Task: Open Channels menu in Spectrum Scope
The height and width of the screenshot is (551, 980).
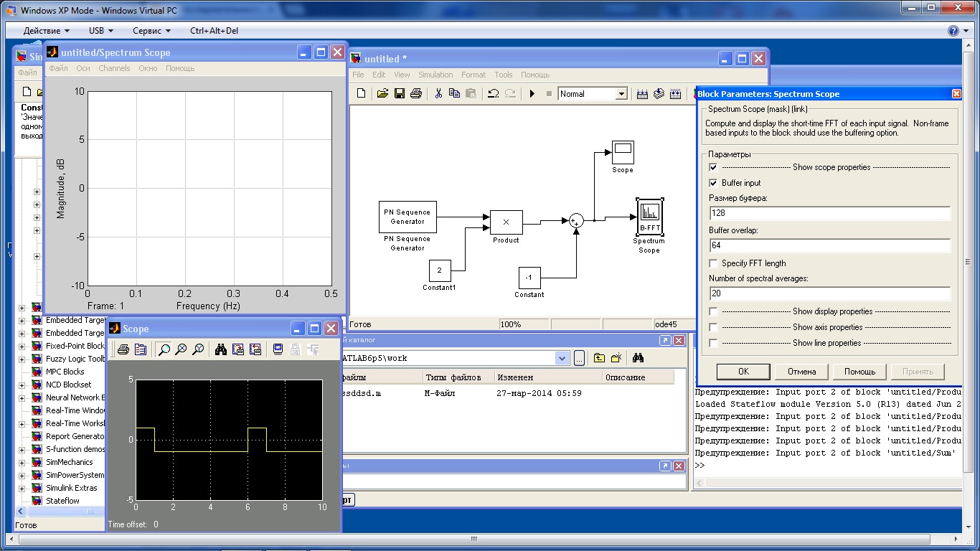Action: point(114,68)
